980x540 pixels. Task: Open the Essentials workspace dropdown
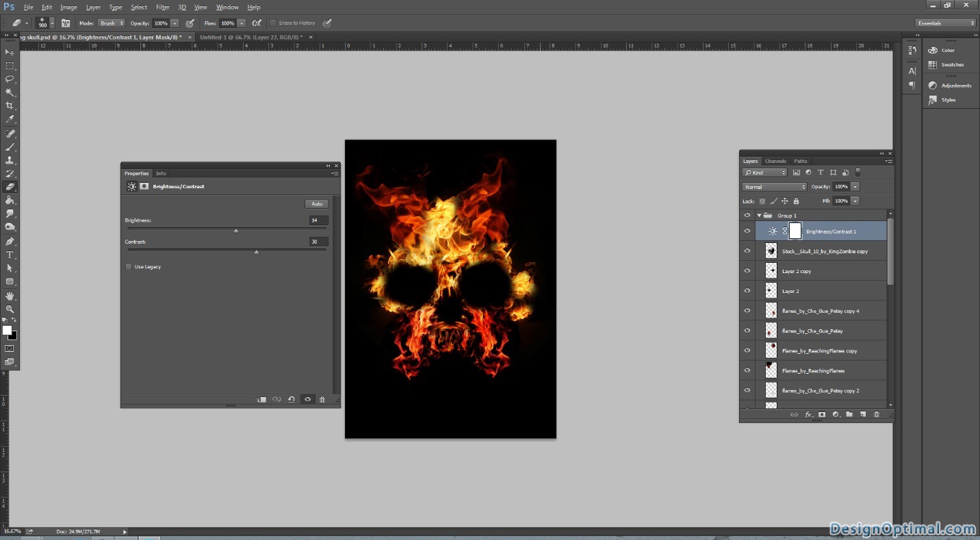945,23
